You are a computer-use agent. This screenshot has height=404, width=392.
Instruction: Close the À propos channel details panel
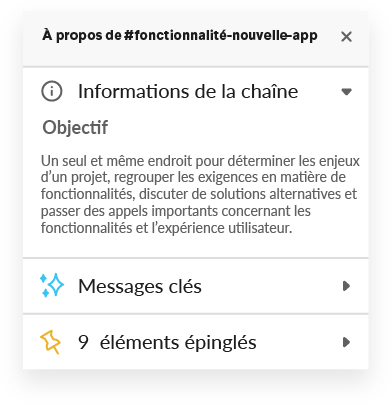point(346,37)
